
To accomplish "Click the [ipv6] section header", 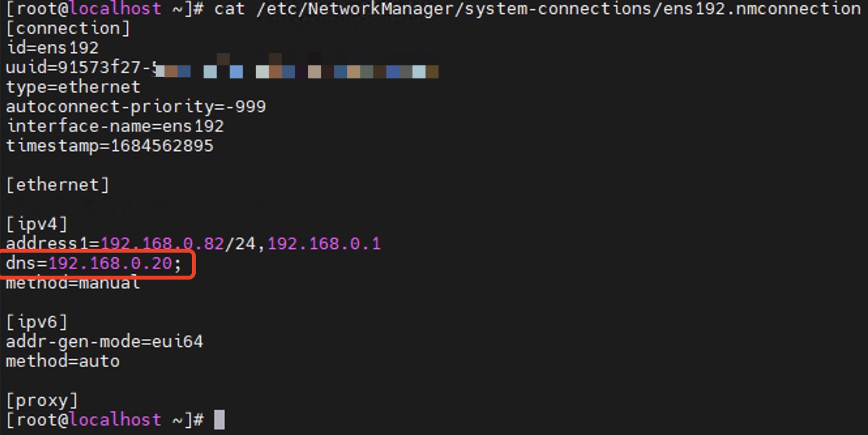I will click(37, 322).
